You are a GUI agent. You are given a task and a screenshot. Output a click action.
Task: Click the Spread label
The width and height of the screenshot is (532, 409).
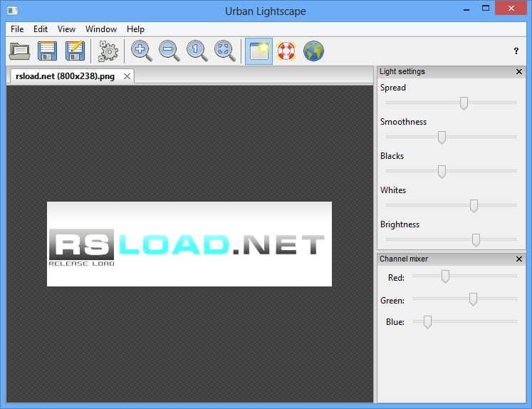(x=393, y=88)
